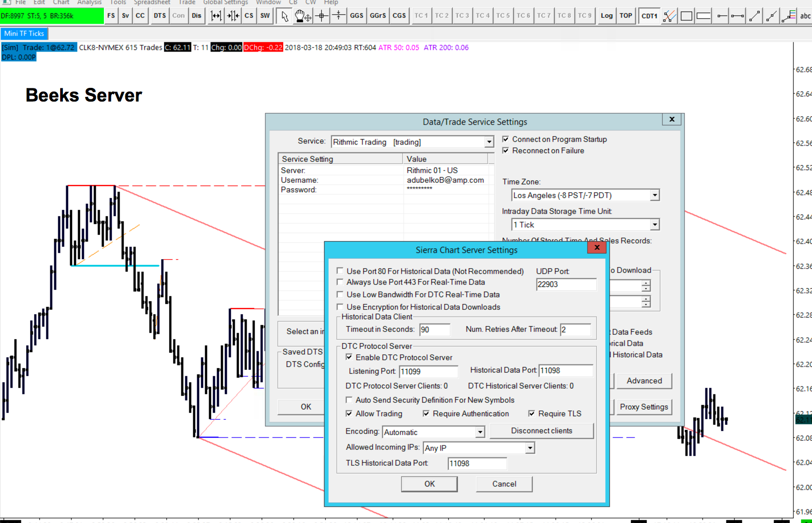
Task: Click the Sv save toolbar button
Action: point(125,16)
